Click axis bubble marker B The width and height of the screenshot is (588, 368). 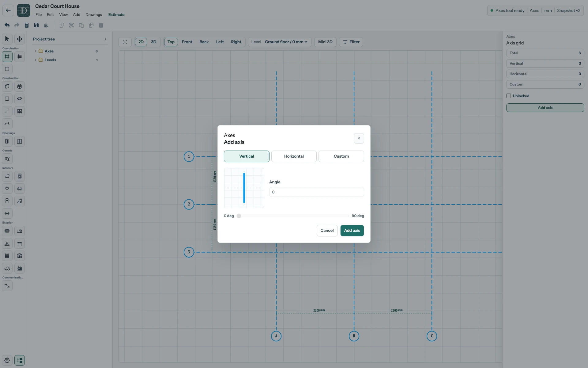click(x=354, y=336)
